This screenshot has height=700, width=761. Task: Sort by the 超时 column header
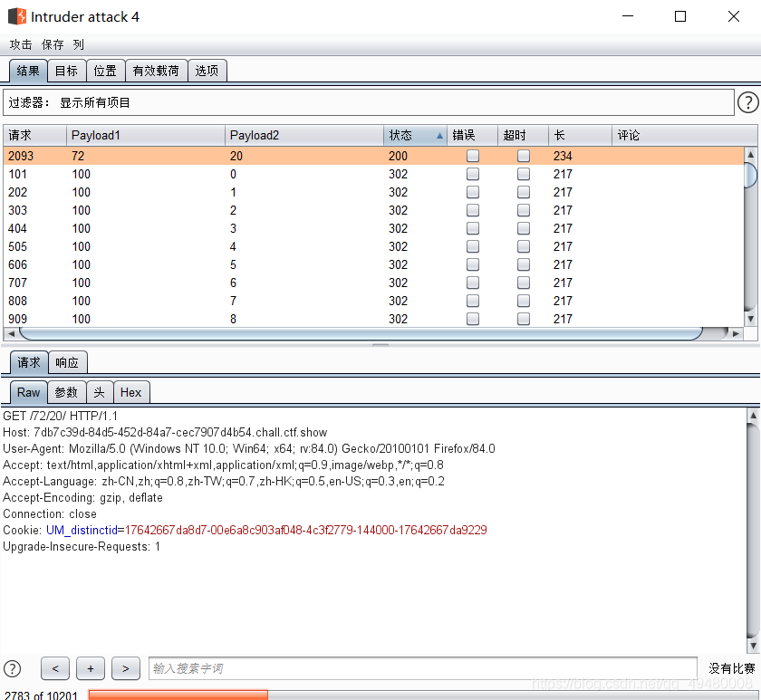524,135
